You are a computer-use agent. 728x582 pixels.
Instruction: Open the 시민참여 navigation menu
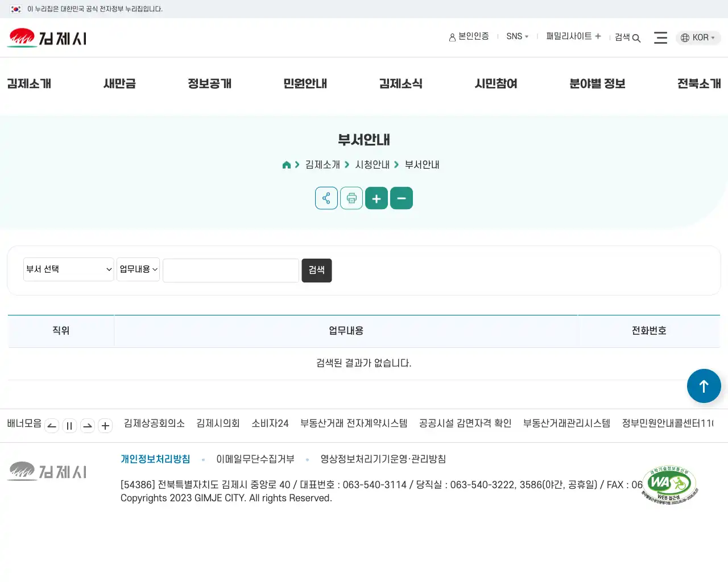pyautogui.click(x=495, y=83)
